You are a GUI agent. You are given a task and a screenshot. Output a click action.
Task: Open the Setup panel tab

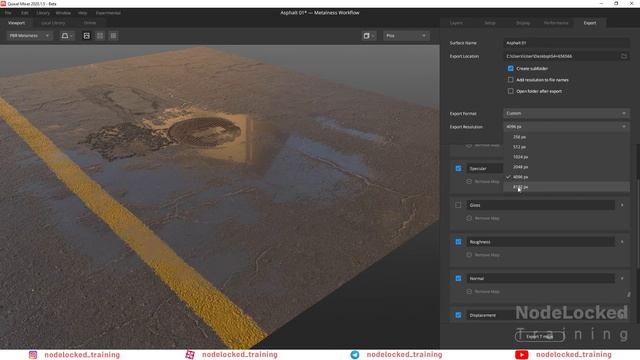pos(490,23)
